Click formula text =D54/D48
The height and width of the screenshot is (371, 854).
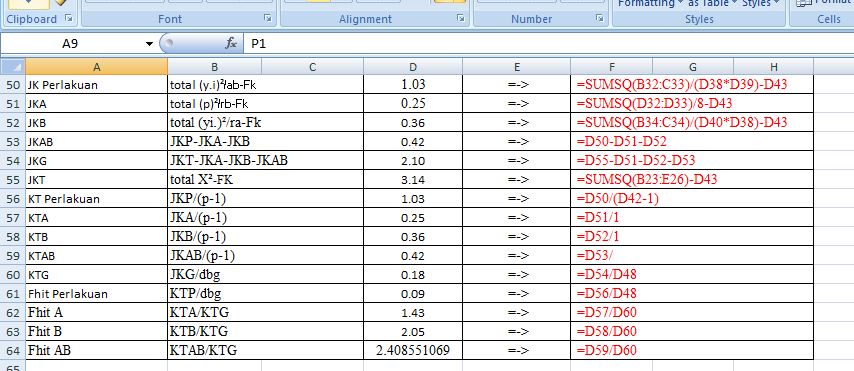tap(606, 275)
